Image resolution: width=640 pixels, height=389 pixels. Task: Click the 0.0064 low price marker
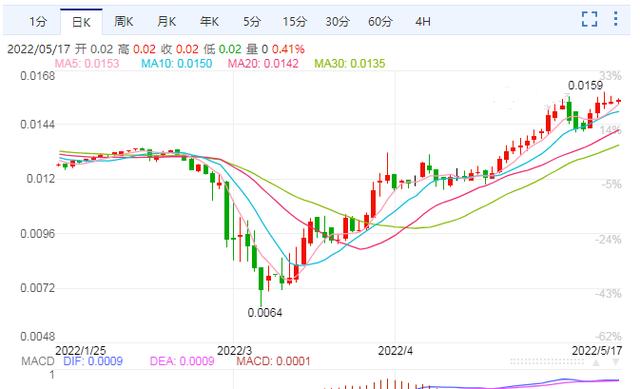tap(264, 313)
